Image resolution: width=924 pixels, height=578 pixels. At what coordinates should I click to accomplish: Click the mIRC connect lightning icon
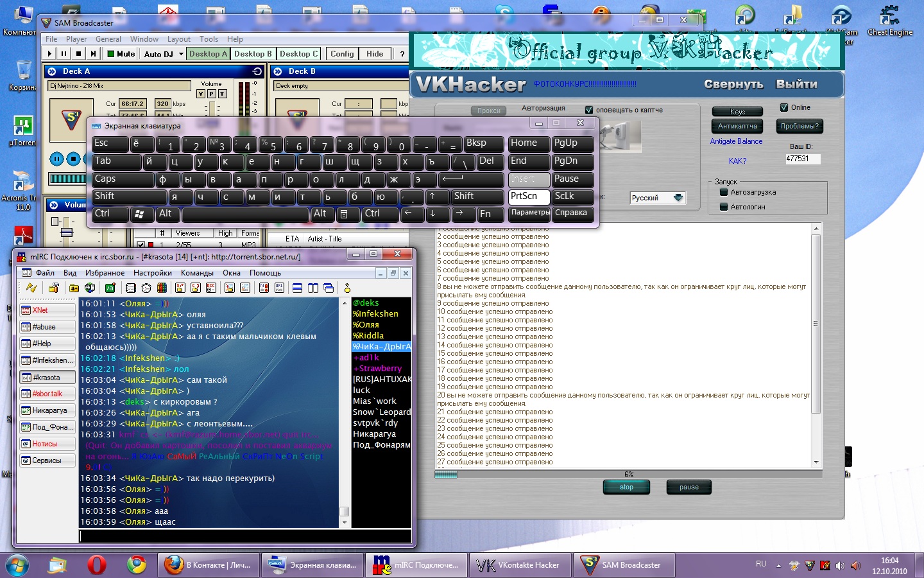[x=31, y=288]
